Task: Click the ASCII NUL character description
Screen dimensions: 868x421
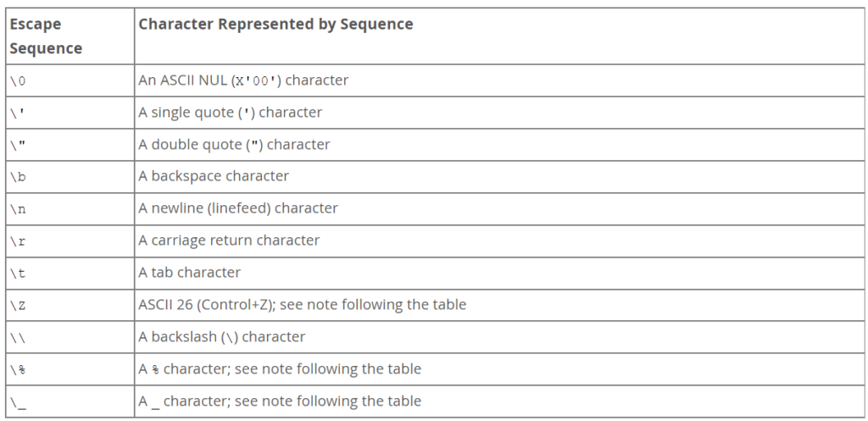Action: [x=243, y=80]
